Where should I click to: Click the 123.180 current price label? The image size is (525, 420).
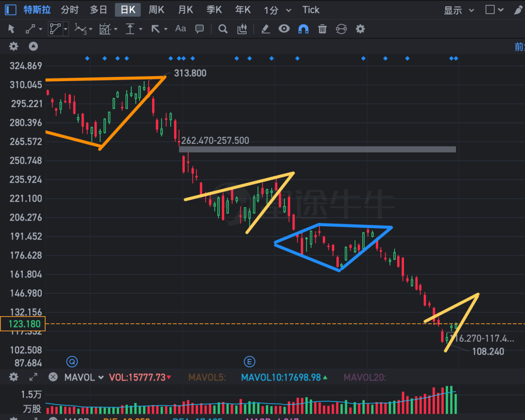(23, 324)
